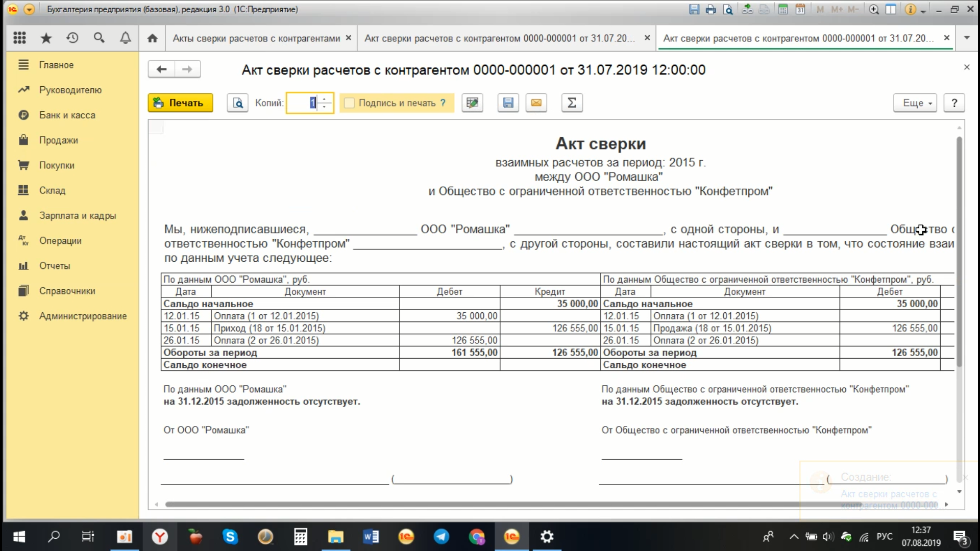Switch to the middle Акт сверки tab
This screenshot has width=980, height=551.
[x=500, y=38]
